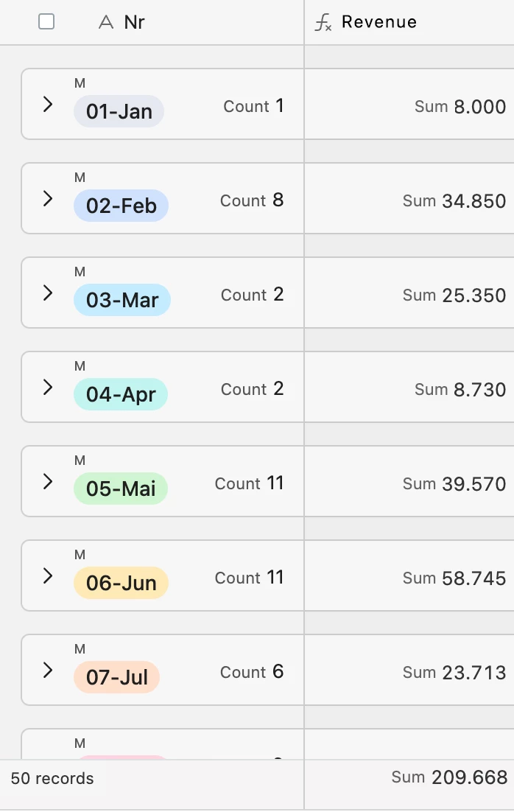
Task: Click the text field type icon beside Nr
Action: 106,23
